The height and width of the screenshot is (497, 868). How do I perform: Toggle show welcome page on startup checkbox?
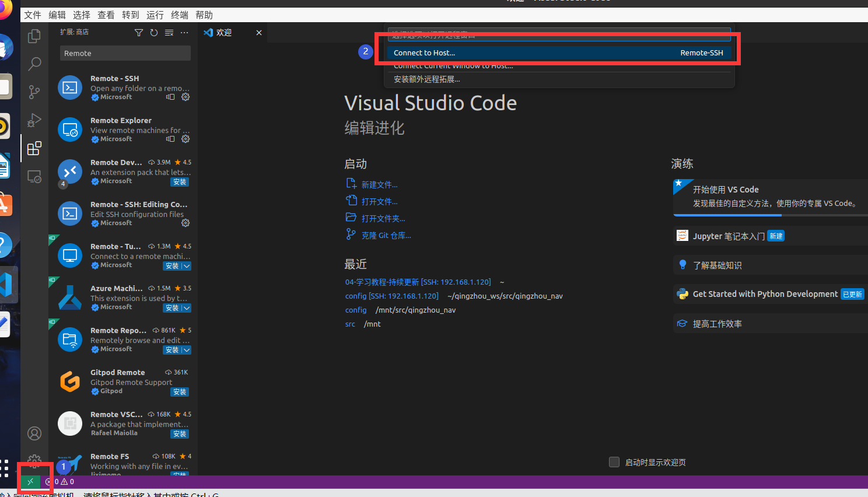pos(614,462)
